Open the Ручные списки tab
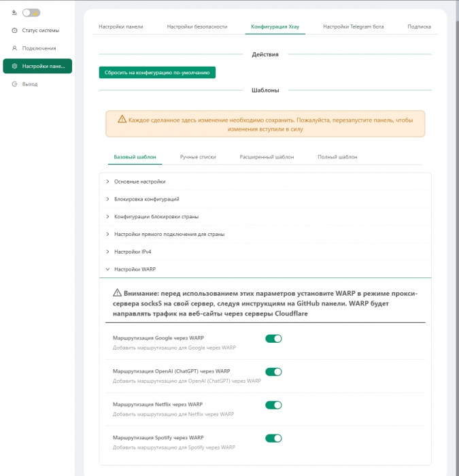Screen dimensions: 459x476 (198, 157)
